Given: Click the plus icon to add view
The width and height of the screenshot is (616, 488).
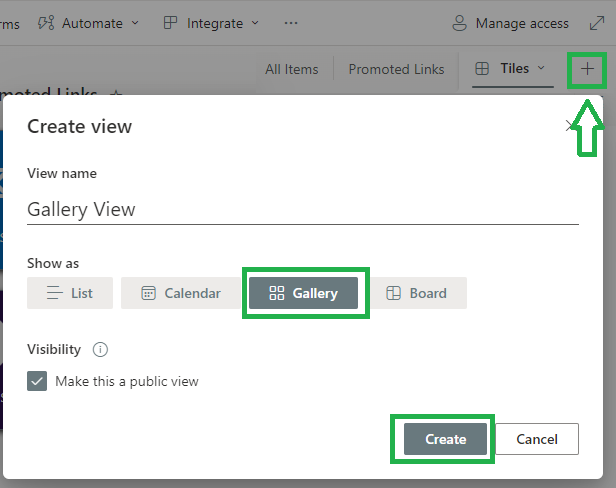Looking at the screenshot, I should coord(587,69).
